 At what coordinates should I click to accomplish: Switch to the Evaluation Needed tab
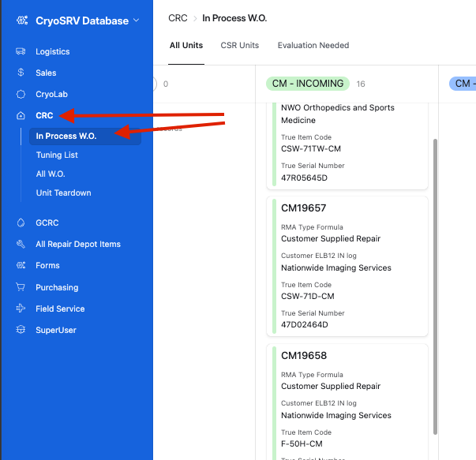(313, 45)
